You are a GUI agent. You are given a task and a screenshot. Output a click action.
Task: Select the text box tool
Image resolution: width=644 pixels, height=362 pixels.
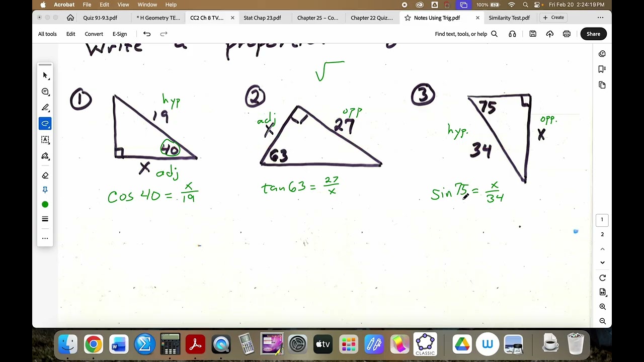click(45, 140)
